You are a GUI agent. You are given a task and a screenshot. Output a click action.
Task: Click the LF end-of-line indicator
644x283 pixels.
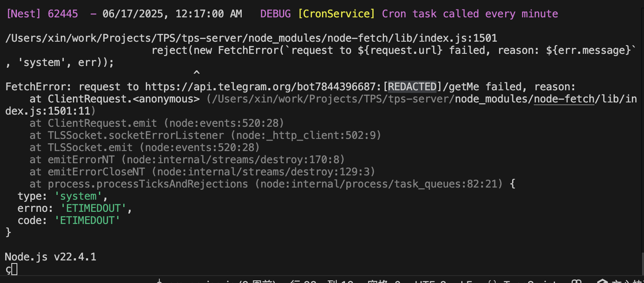click(x=466, y=281)
